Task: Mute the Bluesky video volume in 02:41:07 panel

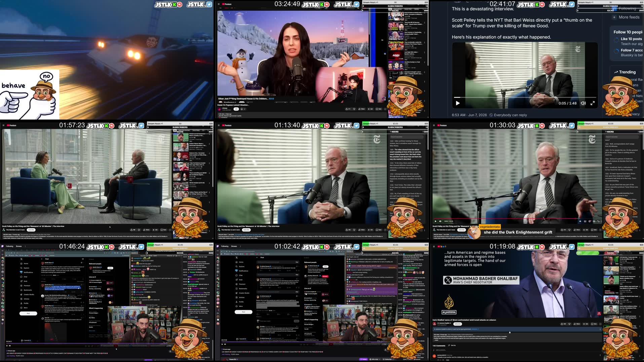Action: 583,103
